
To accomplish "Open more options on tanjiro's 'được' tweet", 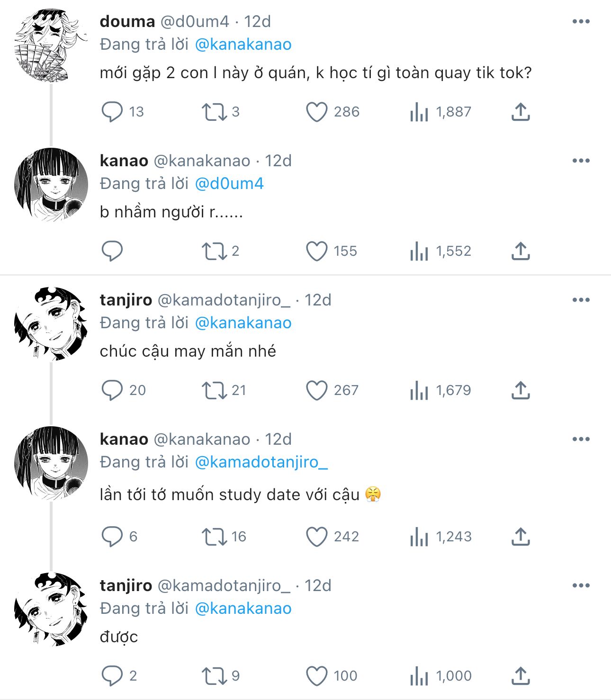I will [581, 585].
